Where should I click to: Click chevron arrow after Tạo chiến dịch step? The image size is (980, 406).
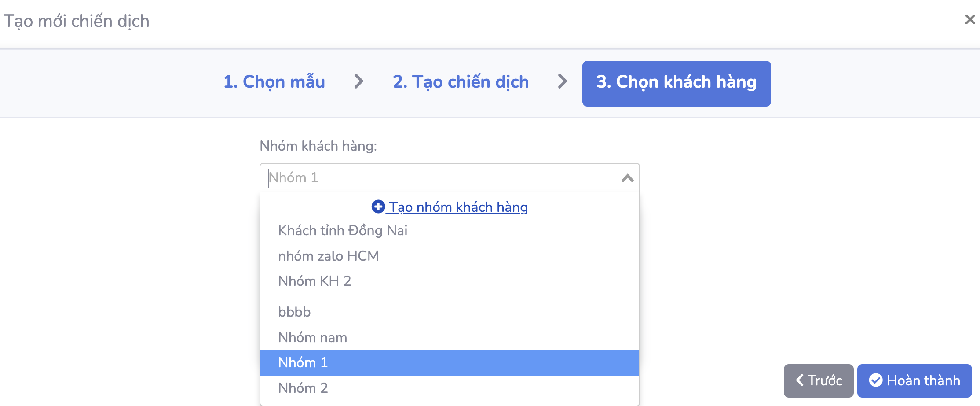pyautogui.click(x=562, y=81)
